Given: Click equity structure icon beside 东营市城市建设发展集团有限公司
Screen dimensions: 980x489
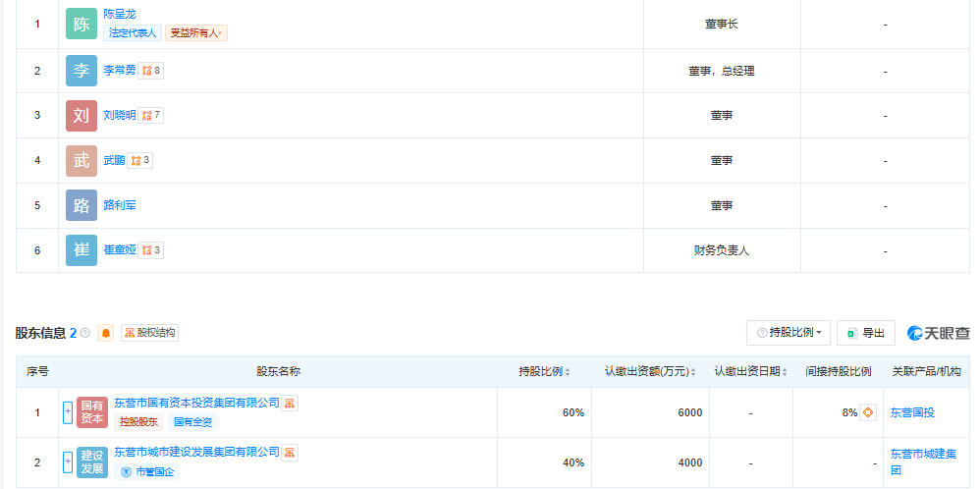Looking at the screenshot, I should 290,452.
